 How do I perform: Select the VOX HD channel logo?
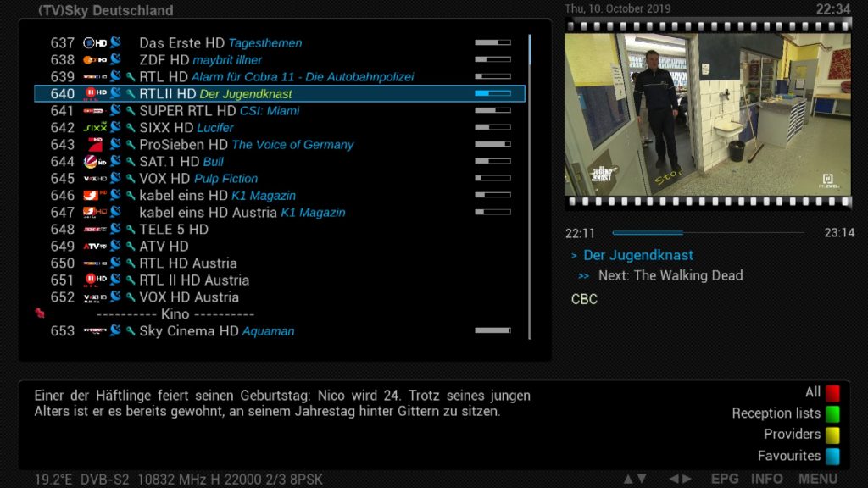coord(95,179)
